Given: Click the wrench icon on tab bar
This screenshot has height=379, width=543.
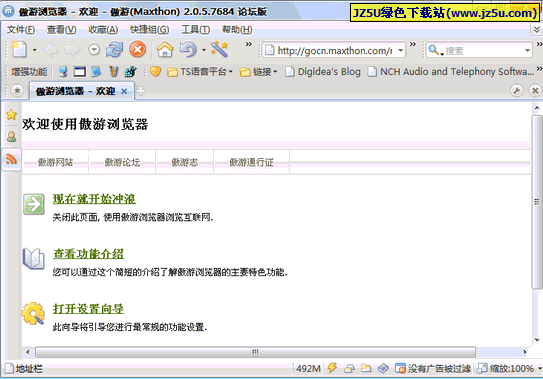Looking at the screenshot, I should click(x=517, y=91).
